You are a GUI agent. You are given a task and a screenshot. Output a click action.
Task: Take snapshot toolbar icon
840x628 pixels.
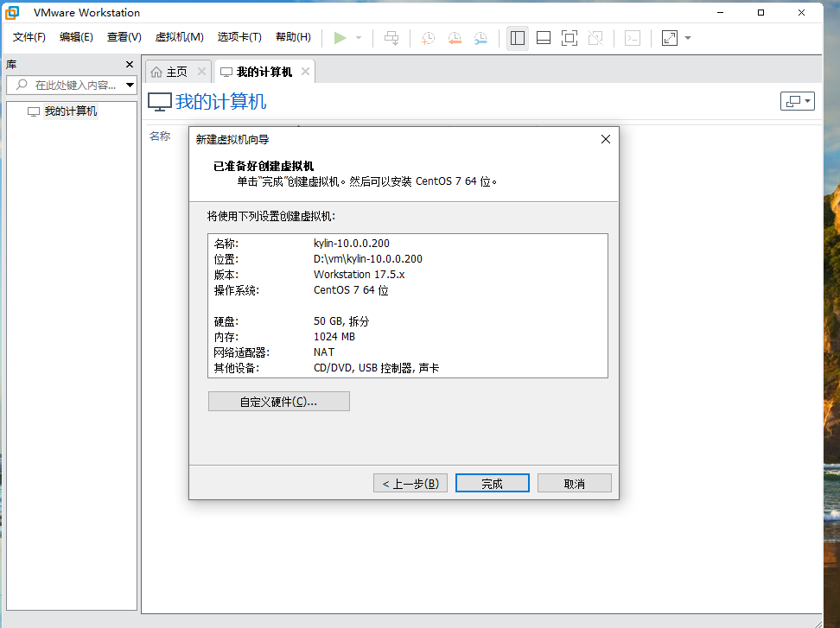coord(428,38)
